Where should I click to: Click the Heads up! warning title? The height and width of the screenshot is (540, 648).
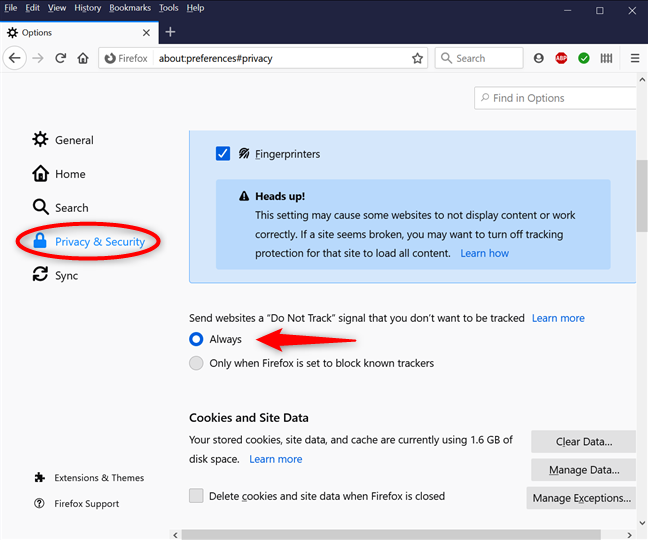[x=280, y=196]
